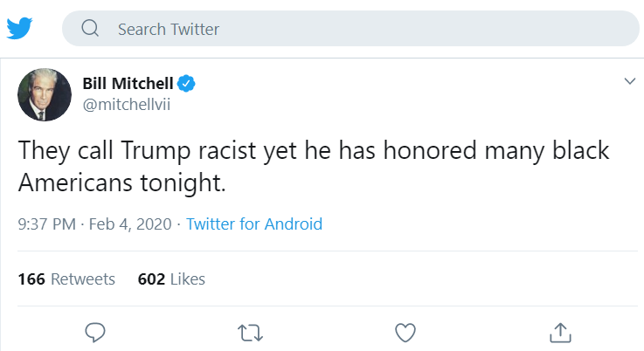Open the 9:37 PM timestamp link
The height and width of the screenshot is (351, 644).
point(46,224)
